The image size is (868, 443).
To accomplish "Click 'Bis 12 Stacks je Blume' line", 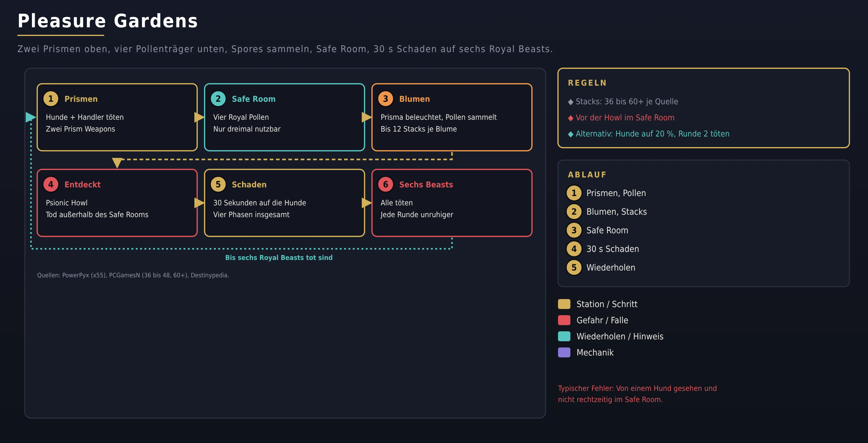I will tap(418, 129).
